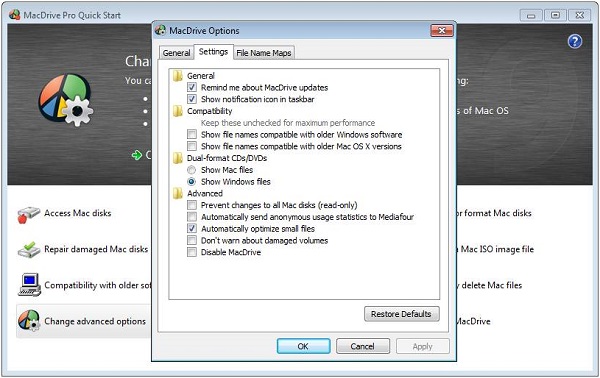Click the General folder icon in settings tree

pos(178,76)
